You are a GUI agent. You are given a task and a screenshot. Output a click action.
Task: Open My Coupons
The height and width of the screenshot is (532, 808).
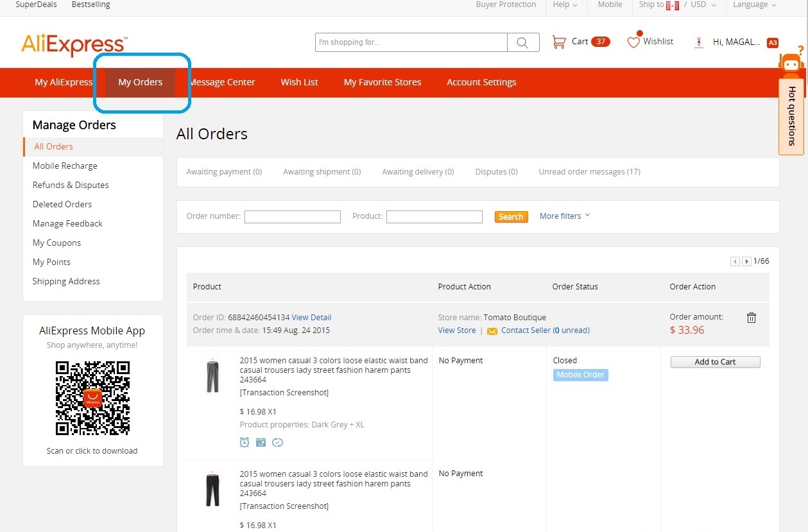(x=56, y=243)
